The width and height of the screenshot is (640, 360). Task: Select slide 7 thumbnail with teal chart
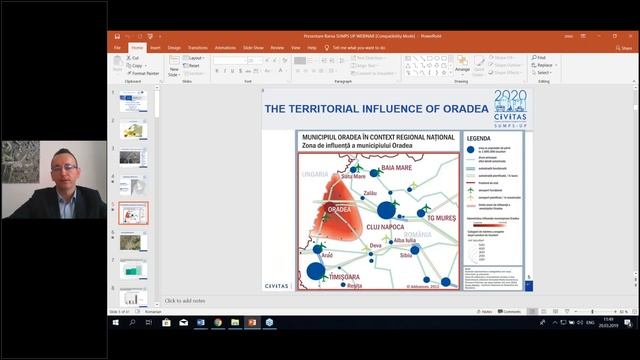point(133,269)
